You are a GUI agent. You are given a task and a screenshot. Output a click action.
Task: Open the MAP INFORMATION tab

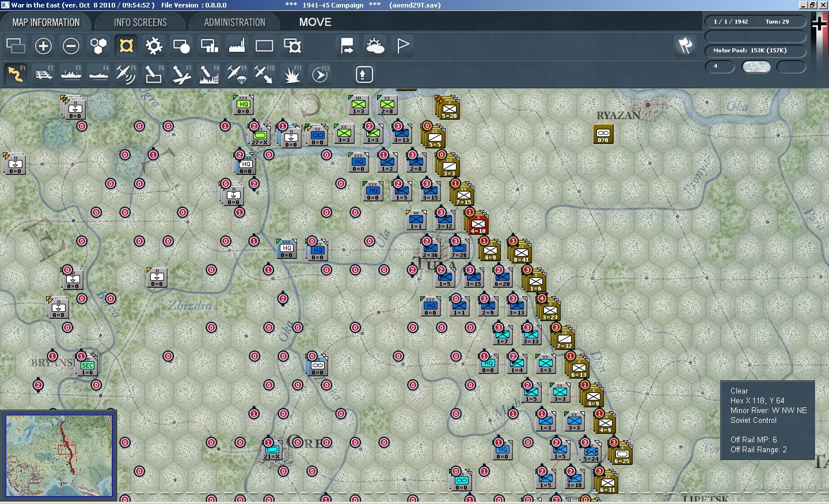tap(46, 22)
